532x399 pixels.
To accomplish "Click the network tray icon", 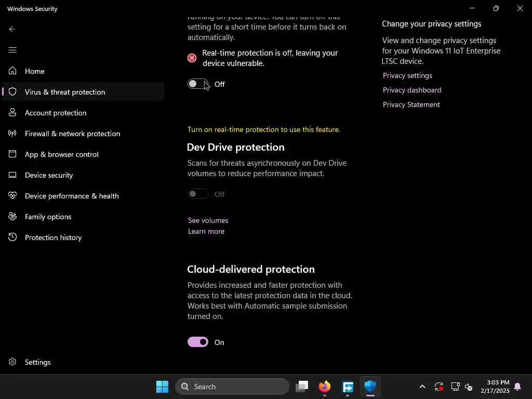I will point(455,387).
